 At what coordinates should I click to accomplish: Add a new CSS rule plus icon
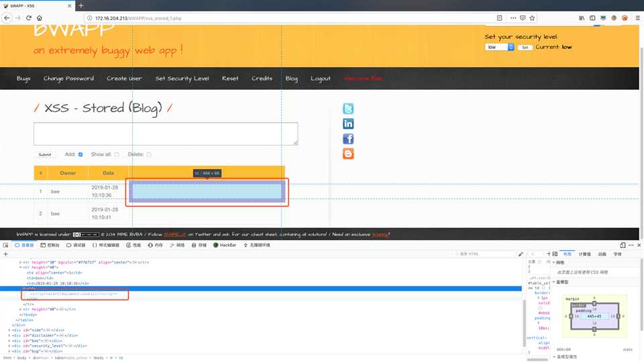pos(548,254)
